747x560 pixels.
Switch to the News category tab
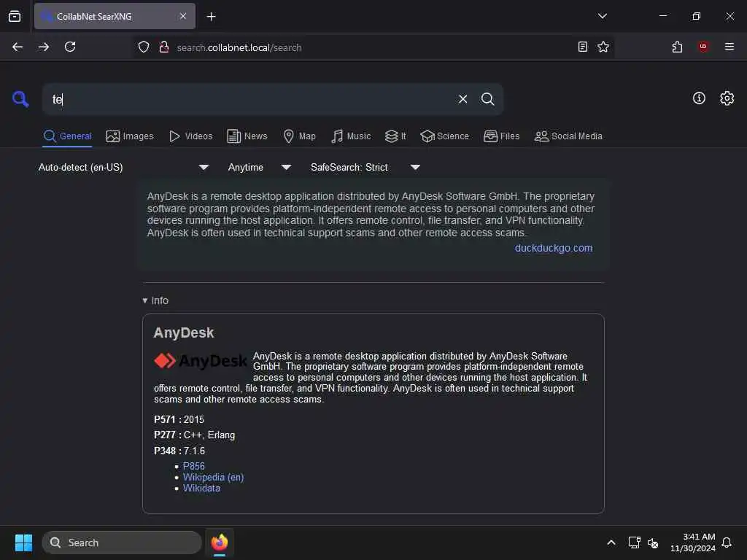click(x=247, y=136)
